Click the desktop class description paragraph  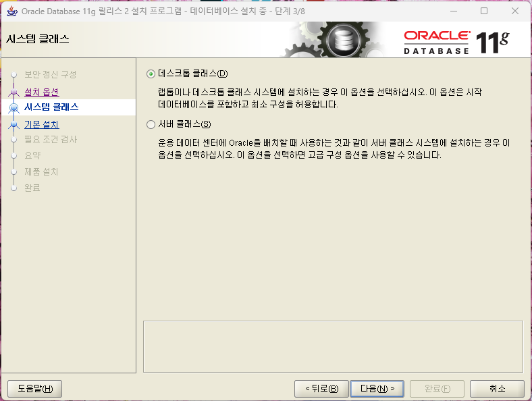pos(320,98)
